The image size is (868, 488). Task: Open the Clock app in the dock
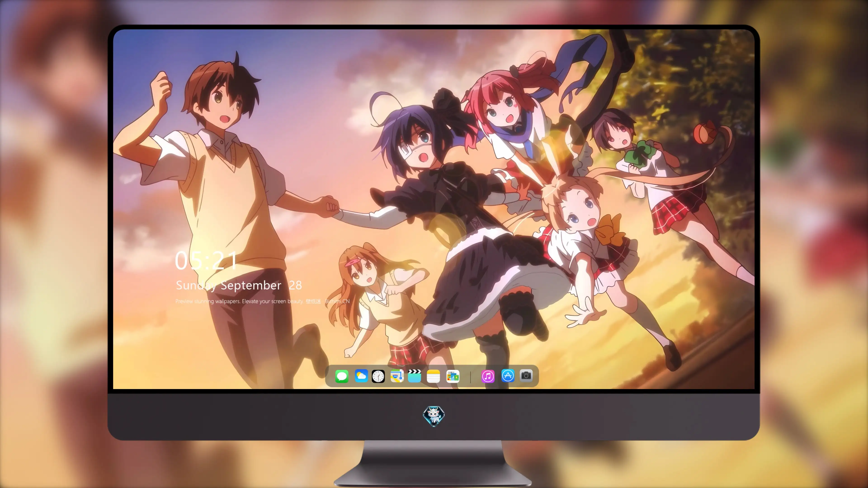pos(378,376)
